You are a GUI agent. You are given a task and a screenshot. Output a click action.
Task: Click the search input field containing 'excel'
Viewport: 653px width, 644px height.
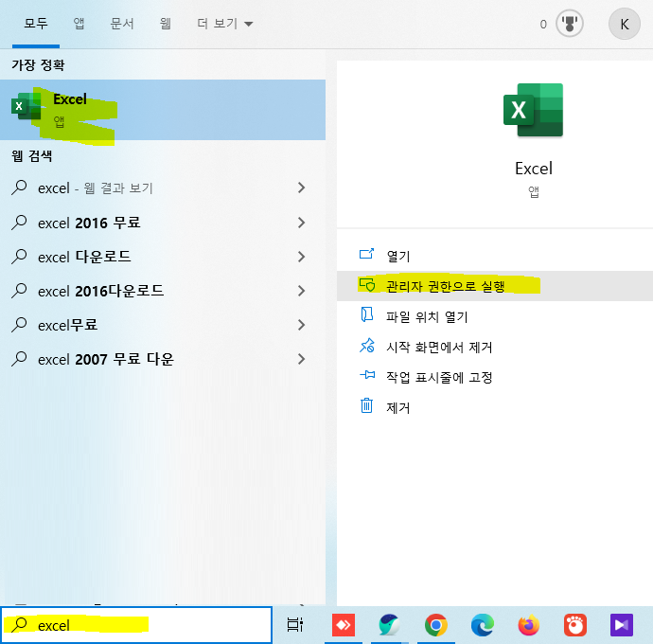click(x=136, y=625)
